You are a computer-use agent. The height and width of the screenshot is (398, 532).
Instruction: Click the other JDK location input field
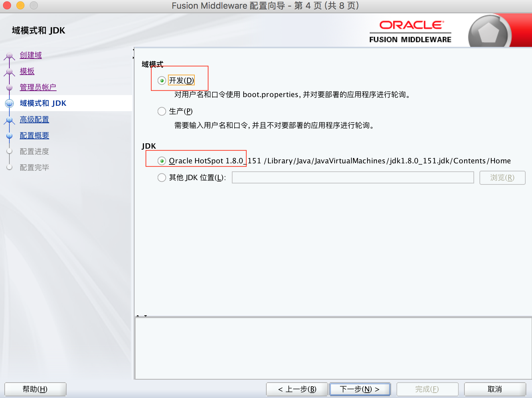pyautogui.click(x=353, y=177)
